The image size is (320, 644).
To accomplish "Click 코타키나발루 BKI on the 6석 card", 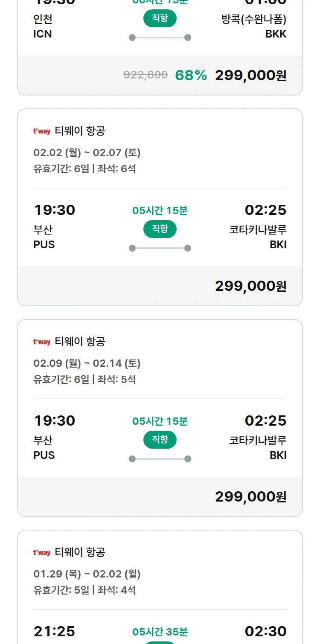I will tap(258, 237).
